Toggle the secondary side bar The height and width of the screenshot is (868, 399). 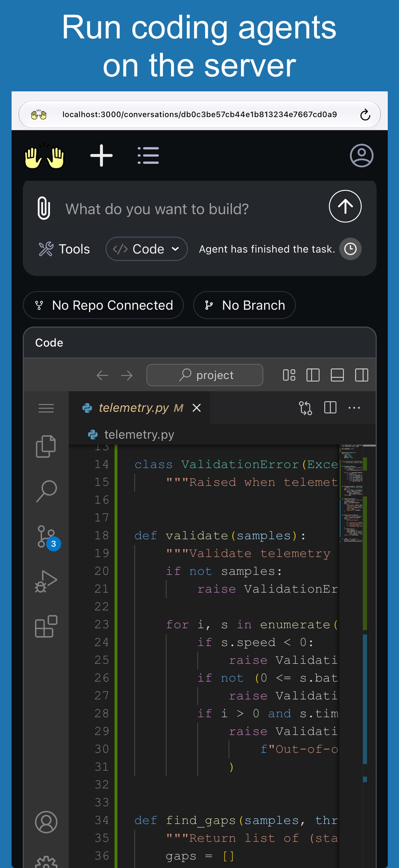point(361,375)
